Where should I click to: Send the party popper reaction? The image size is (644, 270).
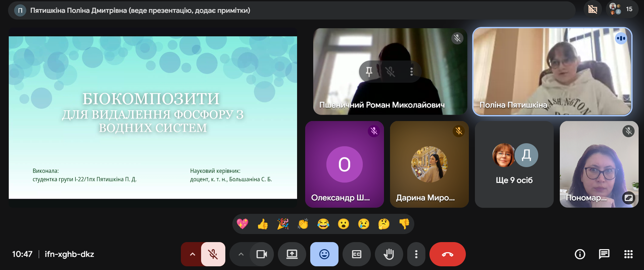(283, 224)
